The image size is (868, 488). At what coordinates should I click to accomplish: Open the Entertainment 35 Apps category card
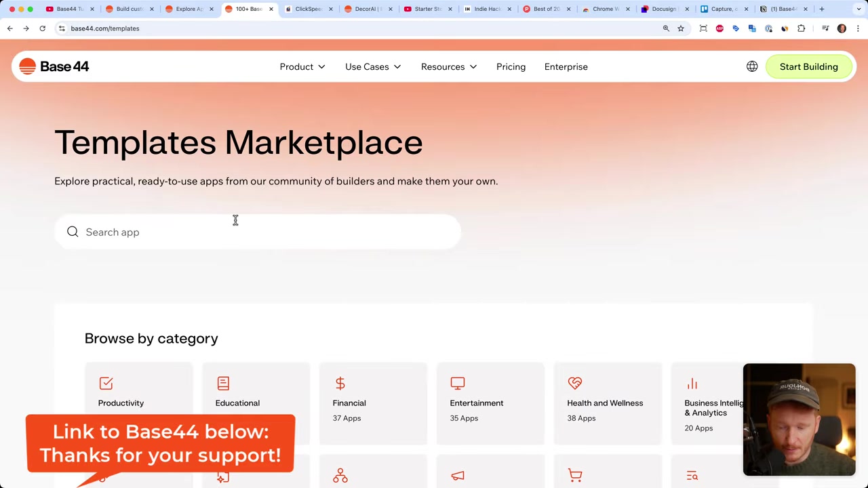coord(490,404)
